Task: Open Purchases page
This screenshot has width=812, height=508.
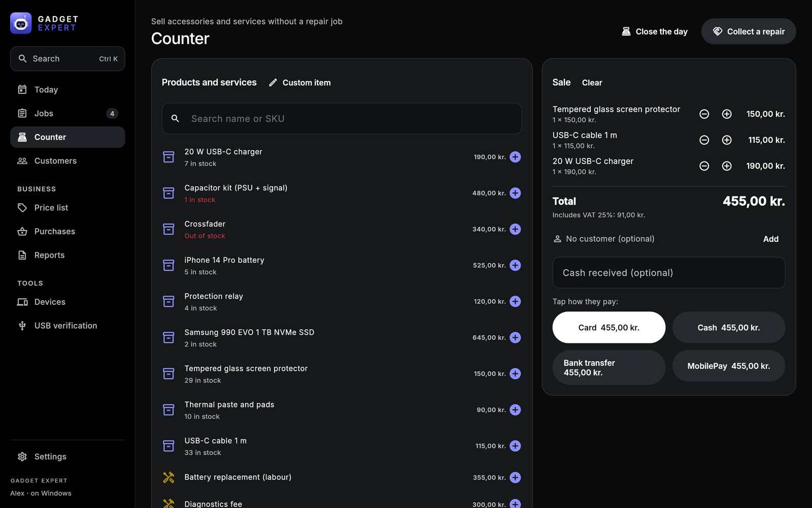Action: point(67,231)
